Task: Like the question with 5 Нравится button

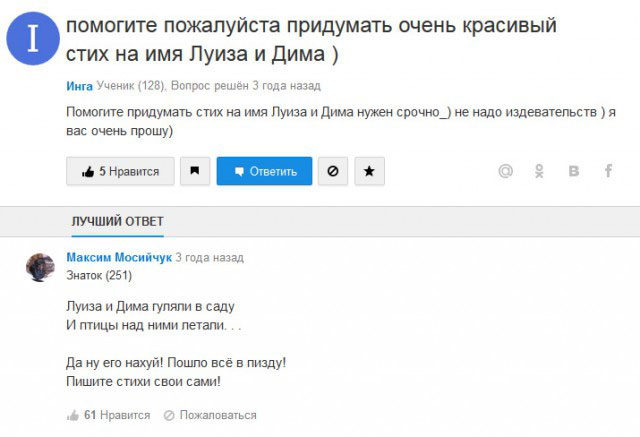Action: pos(120,171)
